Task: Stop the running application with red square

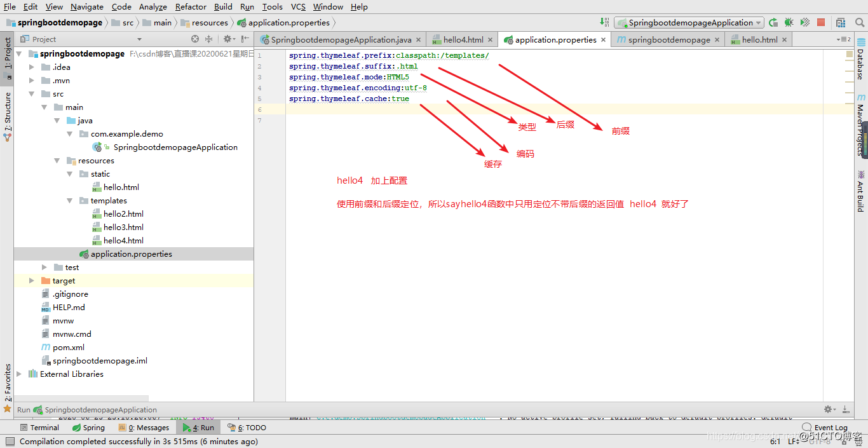Action: 821,22
